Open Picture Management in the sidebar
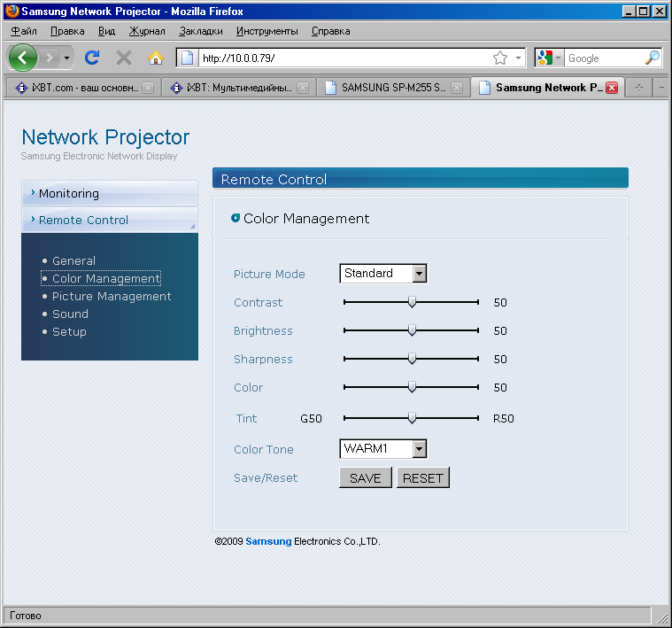672x628 pixels. pyautogui.click(x=112, y=296)
